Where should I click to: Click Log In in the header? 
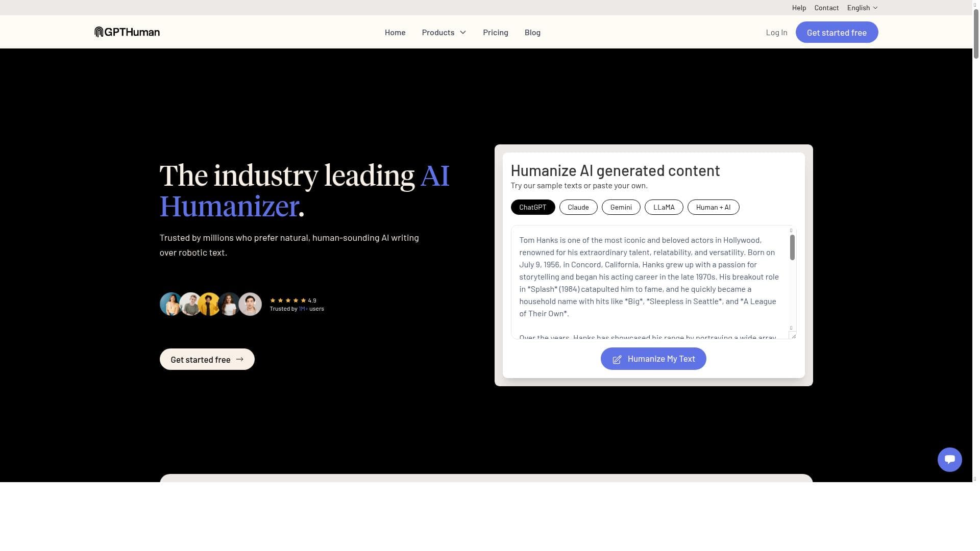pyautogui.click(x=776, y=32)
